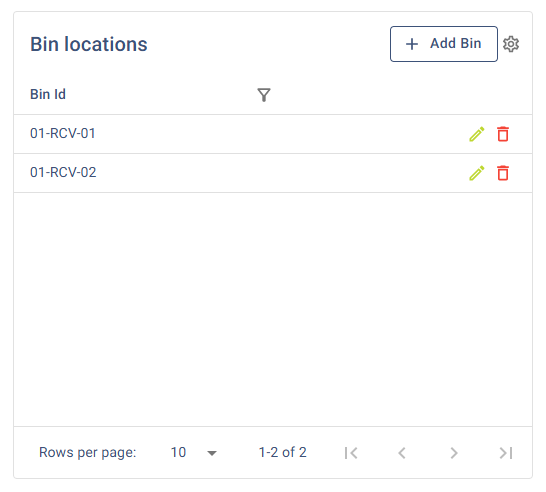Screen dimensions: 546x492
Task: Delete bin 01-RCV-02 using trash icon
Action: (503, 173)
